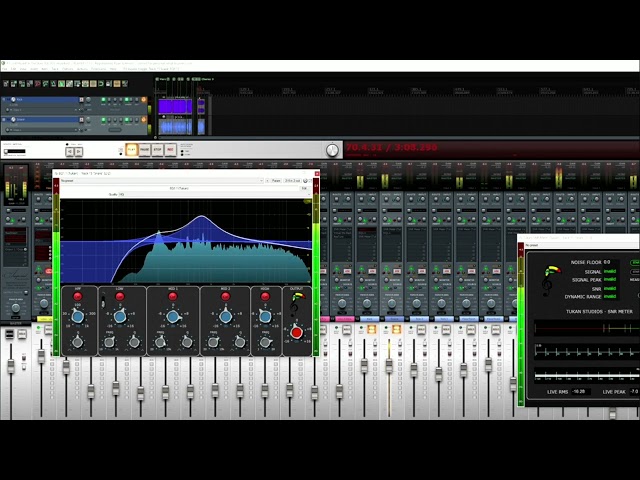Viewport: 640px width, 480px height.
Task: Click the transport playrate round knob
Action: 333,150
